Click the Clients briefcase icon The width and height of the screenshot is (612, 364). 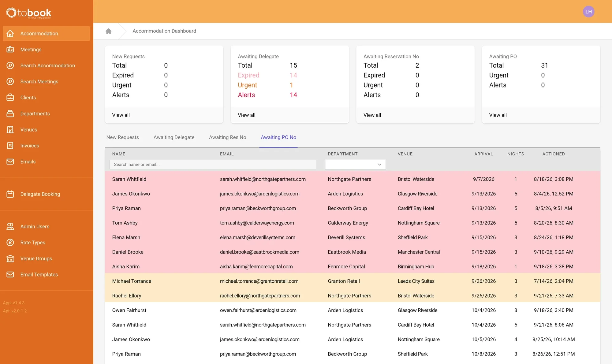pyautogui.click(x=10, y=98)
